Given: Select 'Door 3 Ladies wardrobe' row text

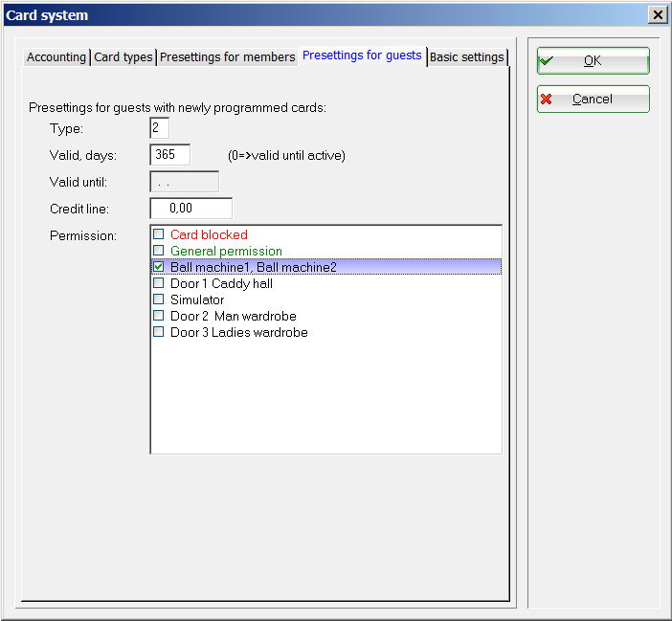Looking at the screenshot, I should [239, 332].
